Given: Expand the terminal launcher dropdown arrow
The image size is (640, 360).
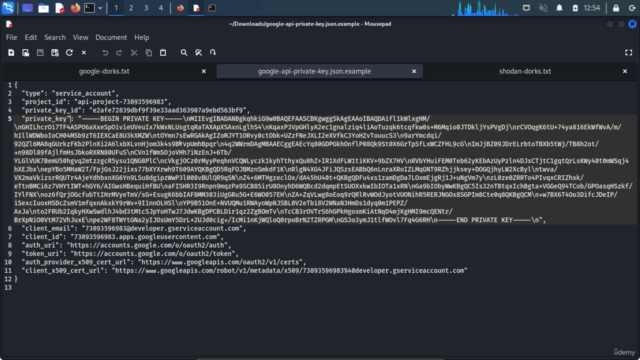Looking at the screenshot, I should click(100, 8).
